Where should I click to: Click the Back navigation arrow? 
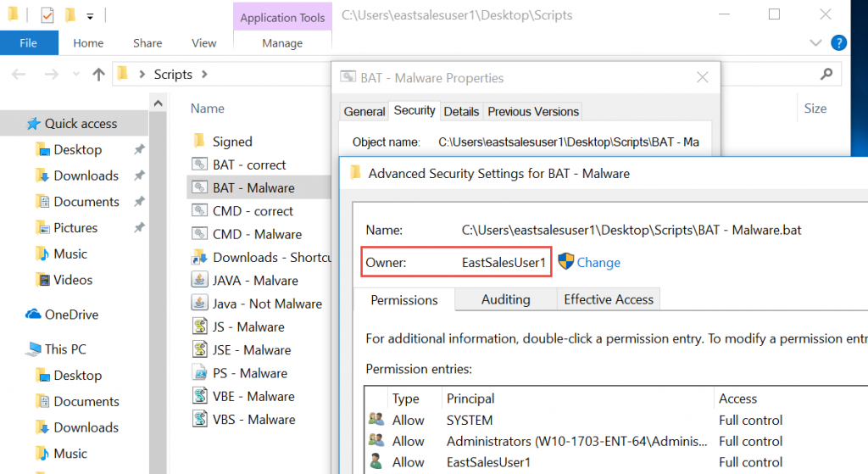click(19, 75)
